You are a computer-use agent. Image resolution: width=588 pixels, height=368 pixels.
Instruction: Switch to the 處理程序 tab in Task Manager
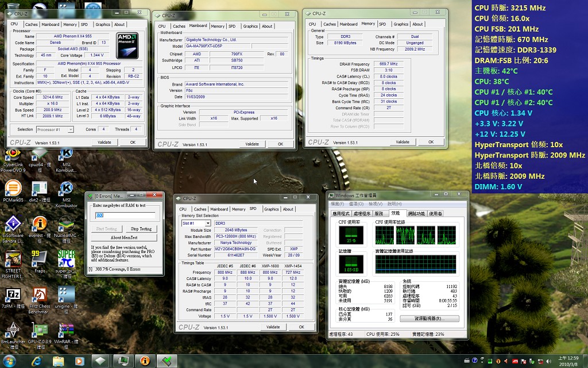point(362,213)
